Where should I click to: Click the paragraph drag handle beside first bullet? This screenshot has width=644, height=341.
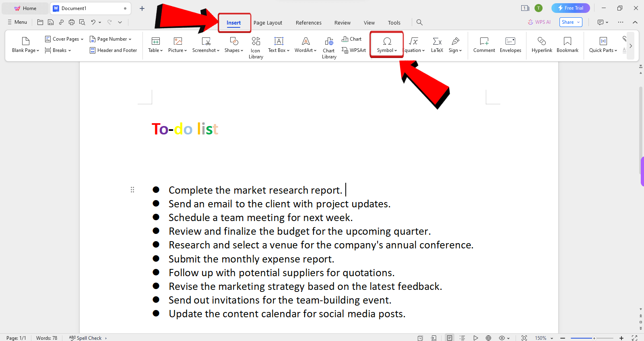132,190
